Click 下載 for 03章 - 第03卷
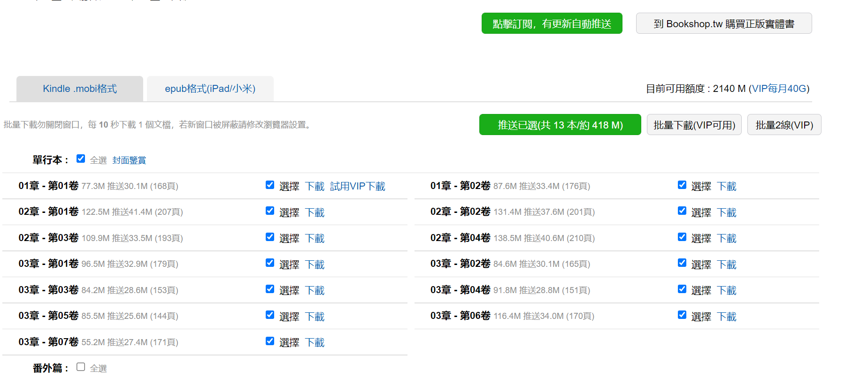 (x=315, y=291)
